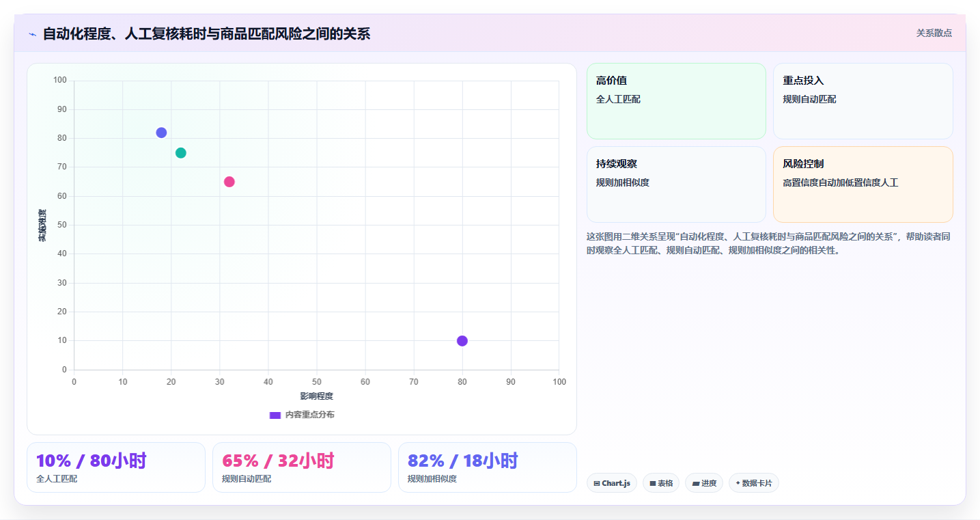Image resolution: width=980 pixels, height=520 pixels.
Task: Click the 全人工匹配 caption under 10% / 80小时
Action: 57,479
